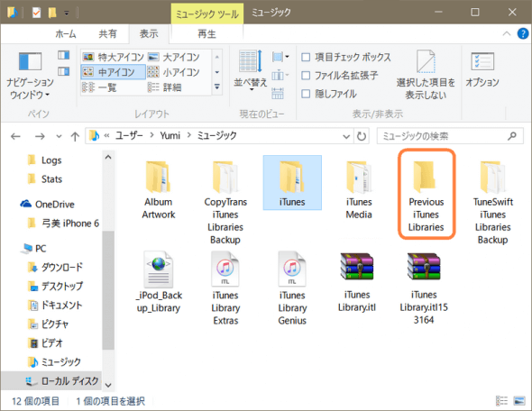Click navigation pane scrollbar up arrow
Viewport: 532px width, 411px height.
coord(108,157)
